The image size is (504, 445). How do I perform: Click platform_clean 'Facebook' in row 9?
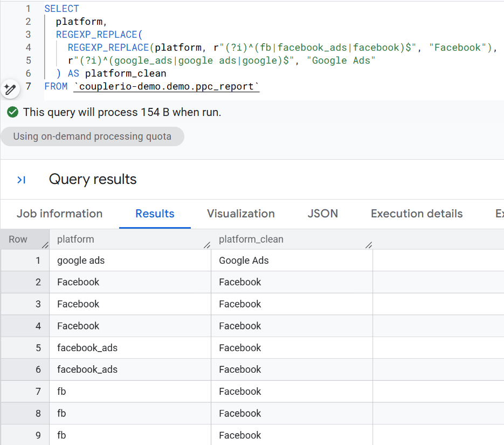(292, 435)
